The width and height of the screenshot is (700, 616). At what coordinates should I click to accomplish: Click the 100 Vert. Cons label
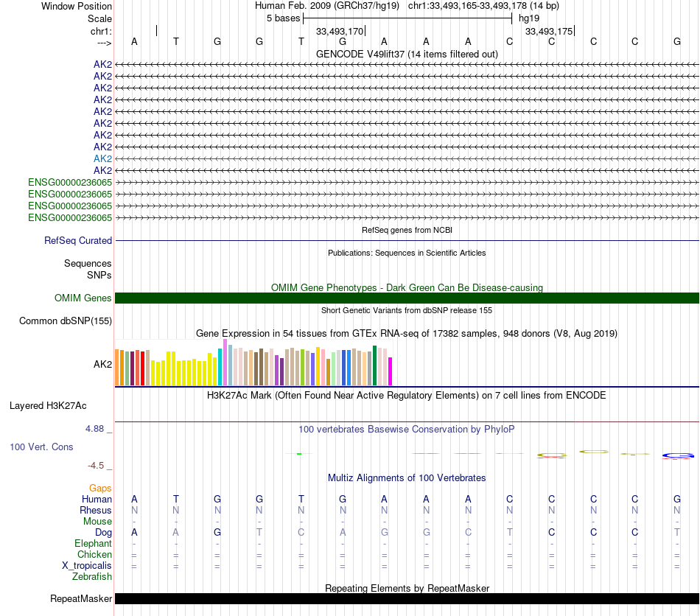pyautogui.click(x=41, y=447)
